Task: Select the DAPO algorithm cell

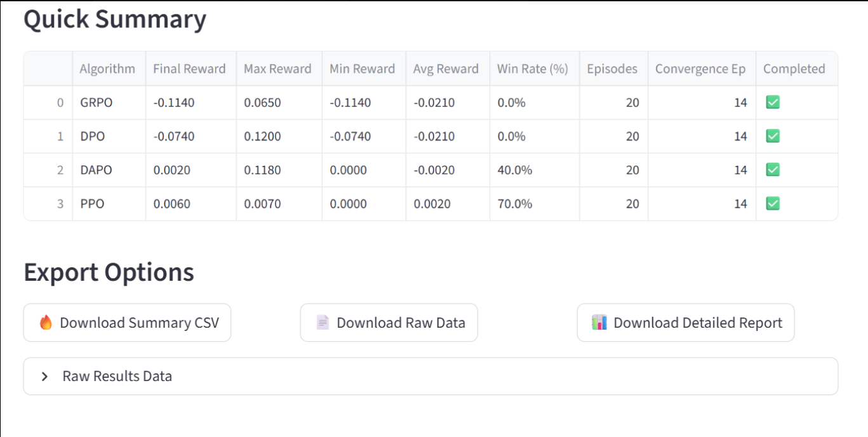Action: click(109, 170)
